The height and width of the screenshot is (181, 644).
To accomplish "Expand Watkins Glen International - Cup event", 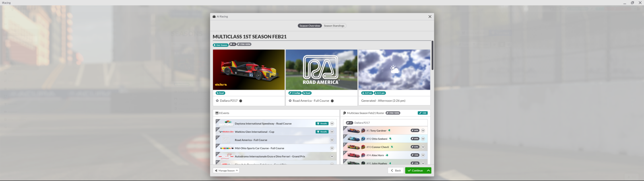I will pos(332,132).
